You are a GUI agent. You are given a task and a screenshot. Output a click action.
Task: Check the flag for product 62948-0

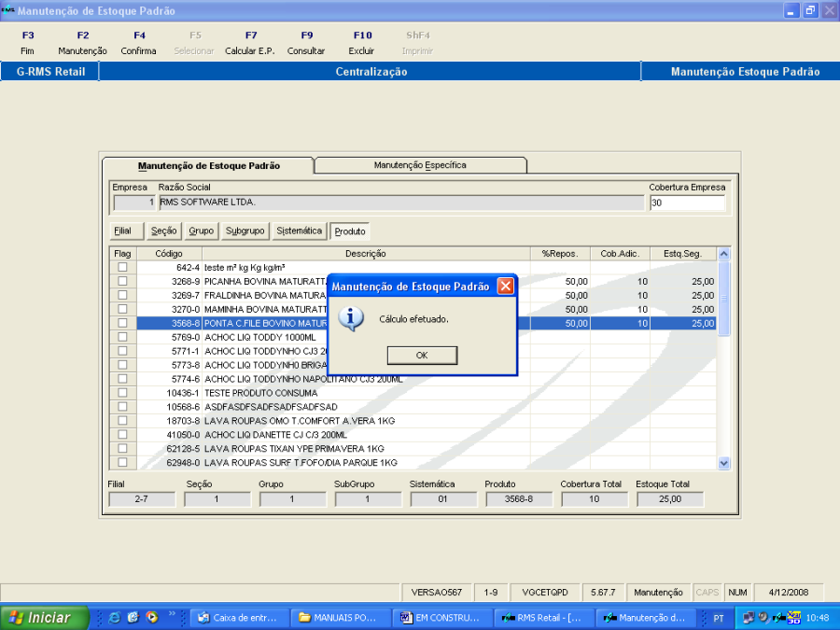click(122, 462)
